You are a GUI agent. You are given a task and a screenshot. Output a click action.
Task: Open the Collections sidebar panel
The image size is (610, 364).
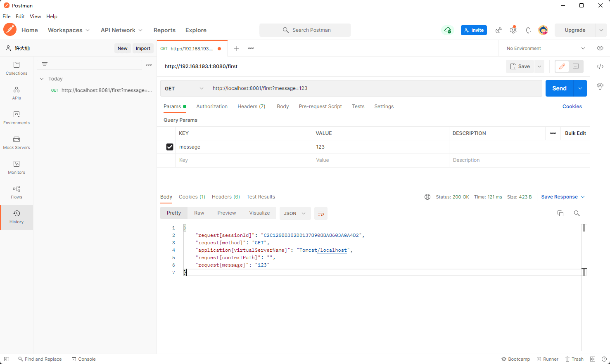(x=17, y=69)
